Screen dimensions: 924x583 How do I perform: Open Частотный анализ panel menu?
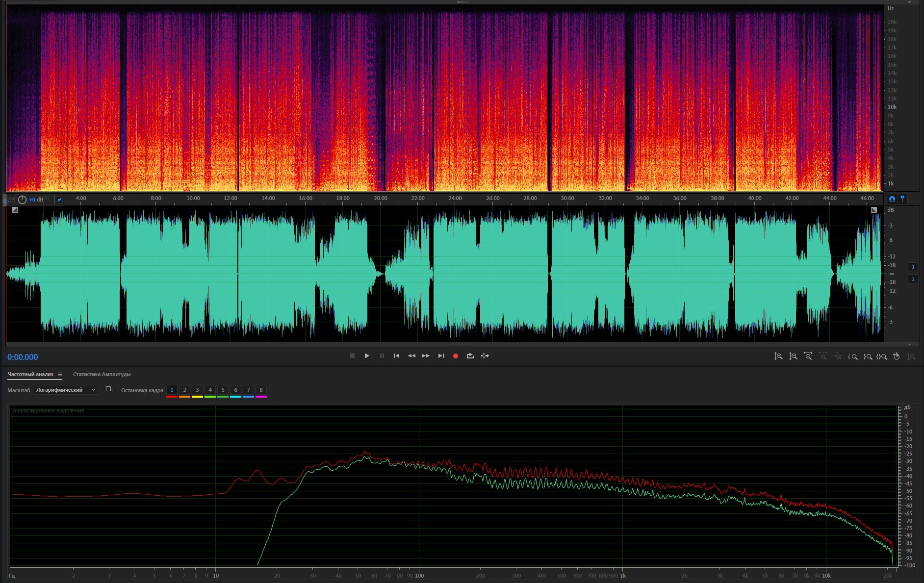click(60, 375)
